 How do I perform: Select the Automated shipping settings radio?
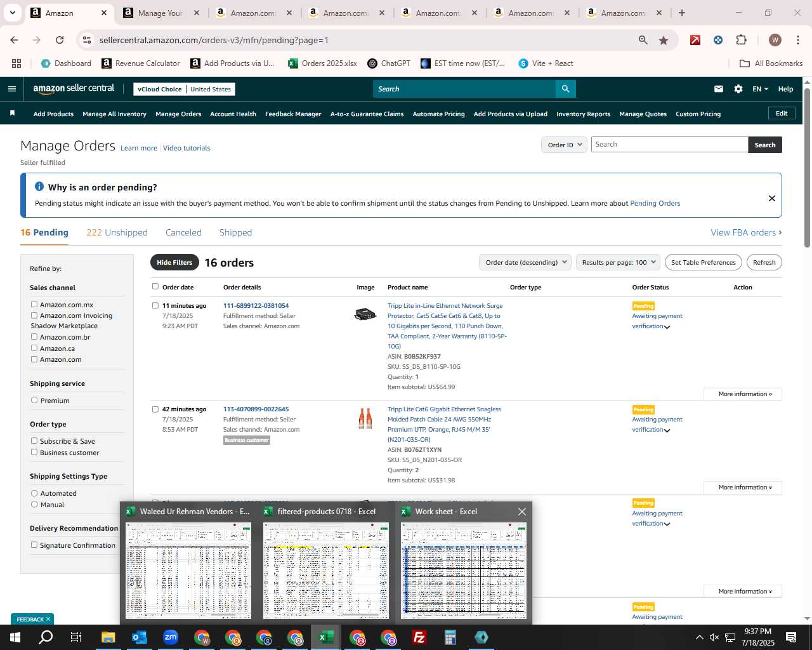tap(34, 493)
